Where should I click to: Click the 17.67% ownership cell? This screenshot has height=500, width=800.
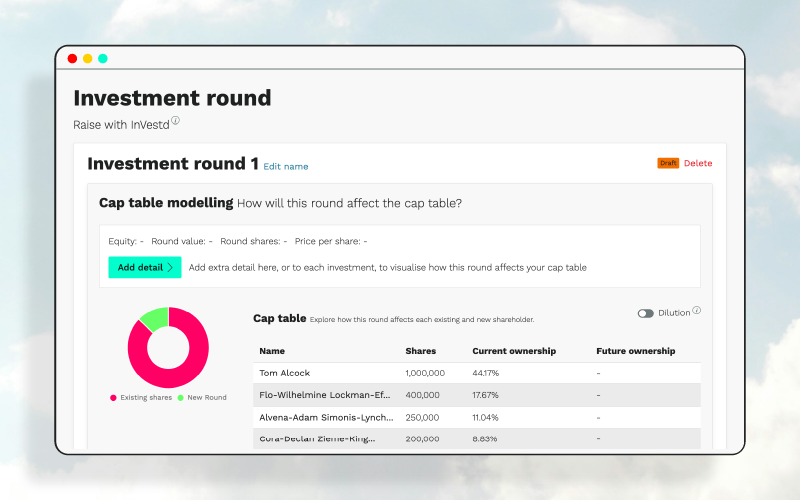pyautogui.click(x=485, y=395)
